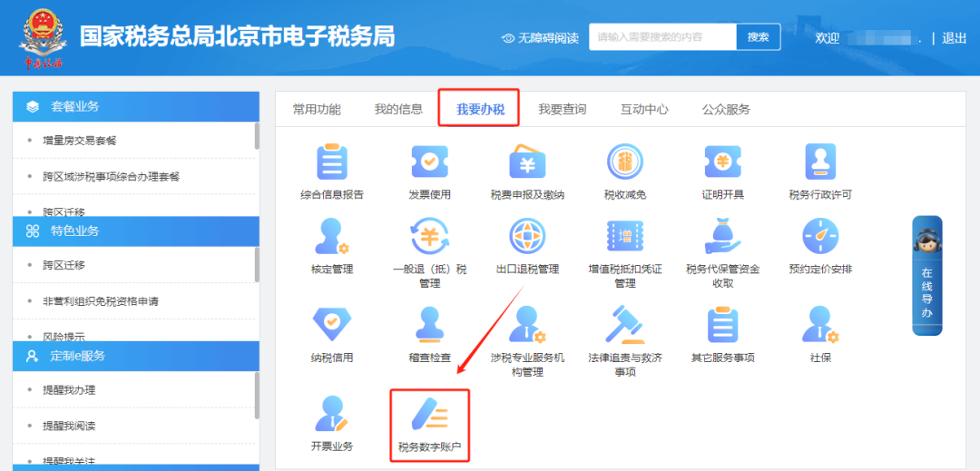This screenshot has height=471, width=980.
Task: Open 税务数字账户 icon
Action: pos(429,414)
